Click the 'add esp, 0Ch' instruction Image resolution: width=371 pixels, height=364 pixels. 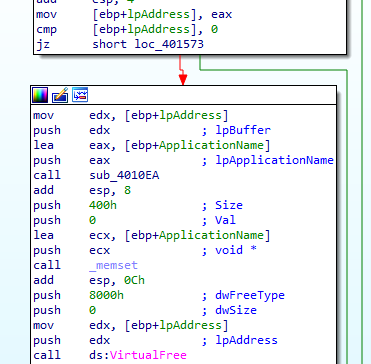click(x=89, y=280)
